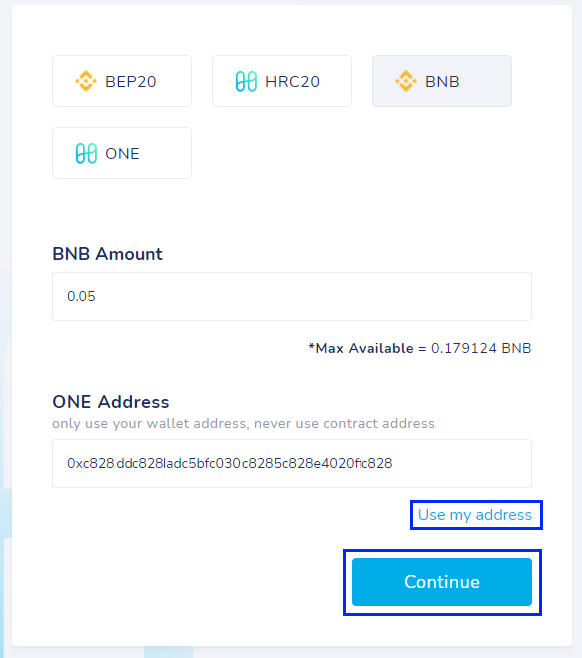Click the BNB Amount heading label
Image resolution: width=582 pixels, height=658 pixels.
(x=107, y=254)
